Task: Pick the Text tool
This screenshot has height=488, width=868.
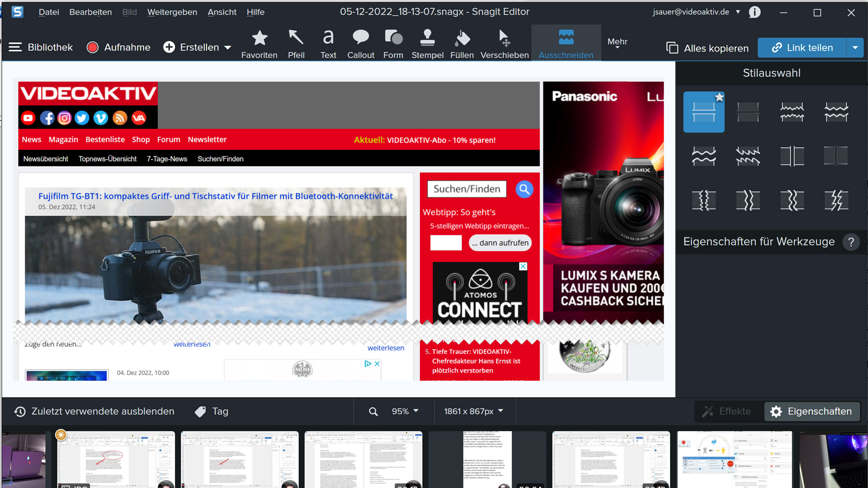Action: click(x=328, y=44)
